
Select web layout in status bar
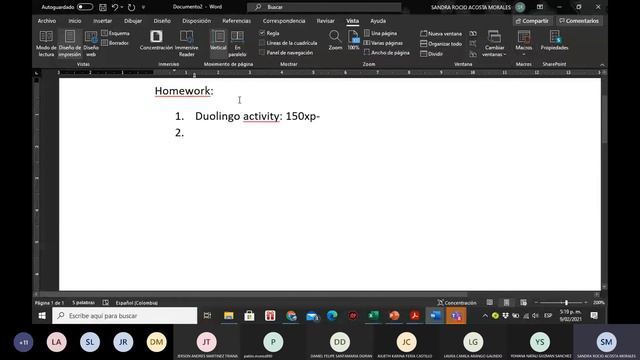coord(523,302)
